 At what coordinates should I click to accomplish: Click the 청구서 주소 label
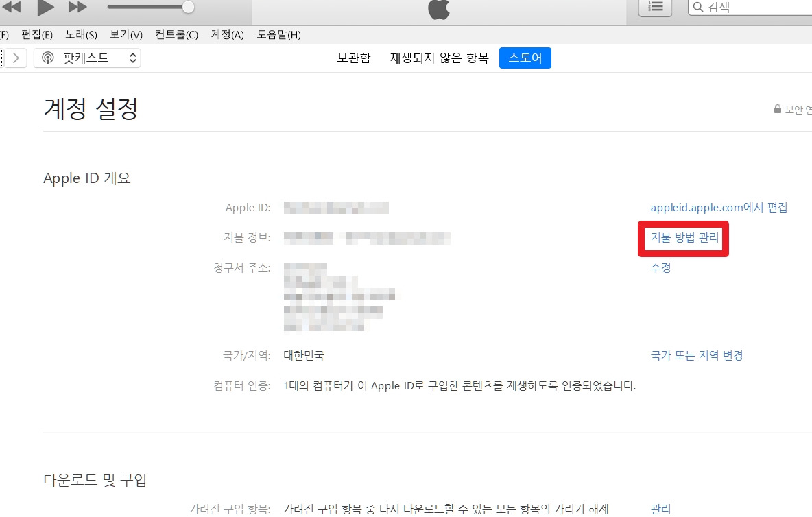[x=242, y=267]
